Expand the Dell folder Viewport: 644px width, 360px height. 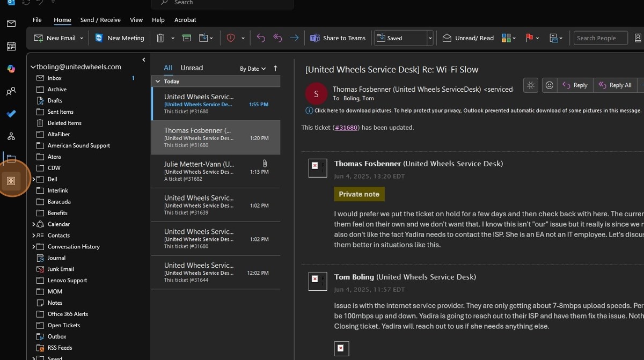33,179
